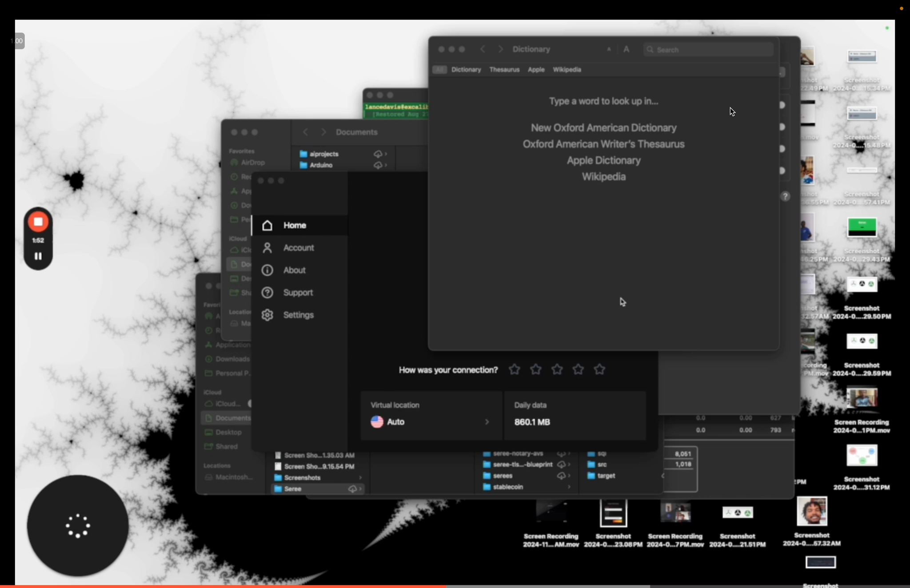
Task: Rate the connection five stars
Action: pyautogui.click(x=599, y=369)
